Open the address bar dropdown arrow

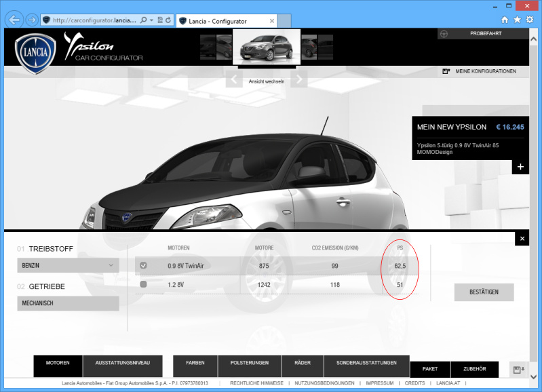151,20
